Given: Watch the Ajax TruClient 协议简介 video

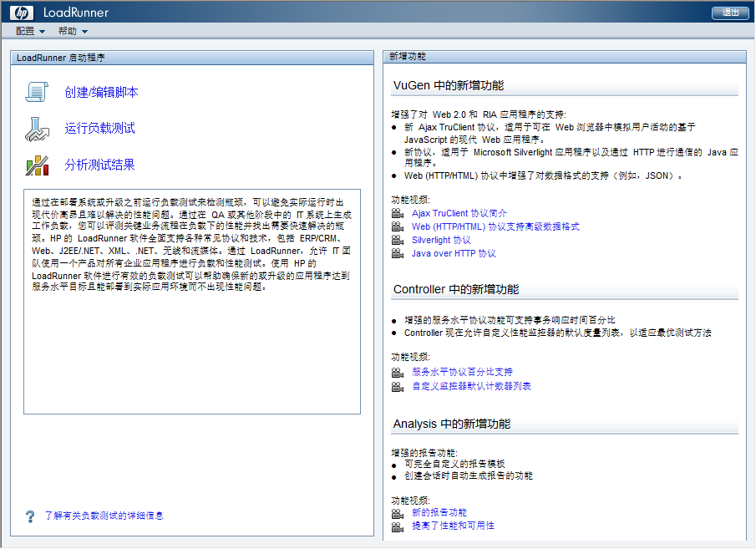Looking at the screenshot, I should point(459,213).
